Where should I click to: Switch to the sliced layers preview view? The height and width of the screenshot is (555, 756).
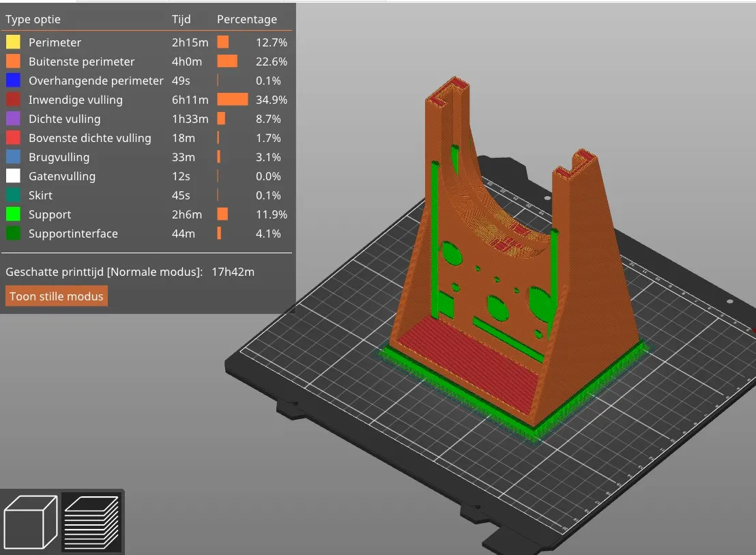click(x=91, y=522)
